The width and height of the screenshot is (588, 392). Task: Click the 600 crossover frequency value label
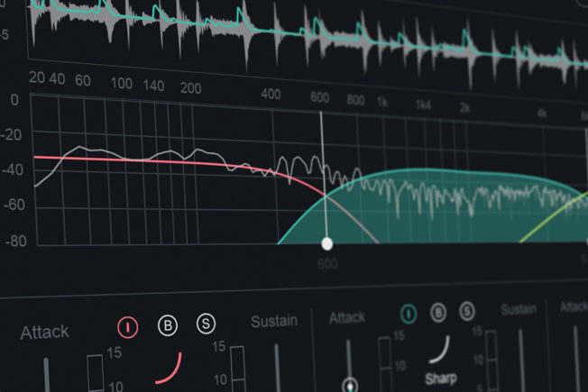click(x=326, y=264)
